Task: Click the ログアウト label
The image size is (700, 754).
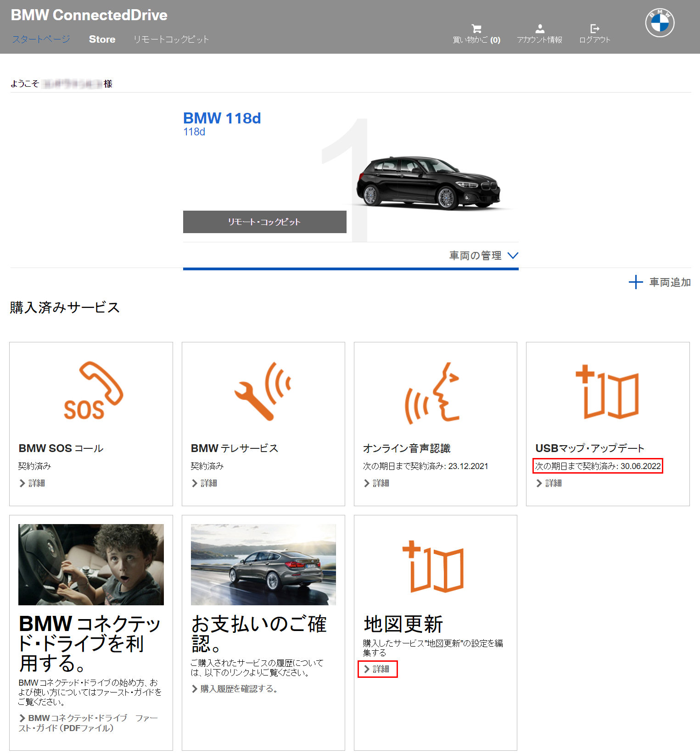Action: pos(595,40)
